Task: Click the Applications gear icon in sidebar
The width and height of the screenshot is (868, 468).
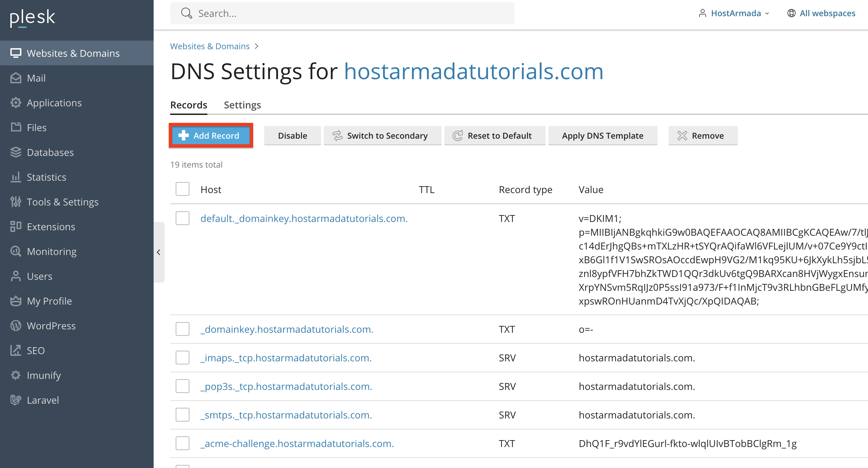Action: (x=16, y=103)
